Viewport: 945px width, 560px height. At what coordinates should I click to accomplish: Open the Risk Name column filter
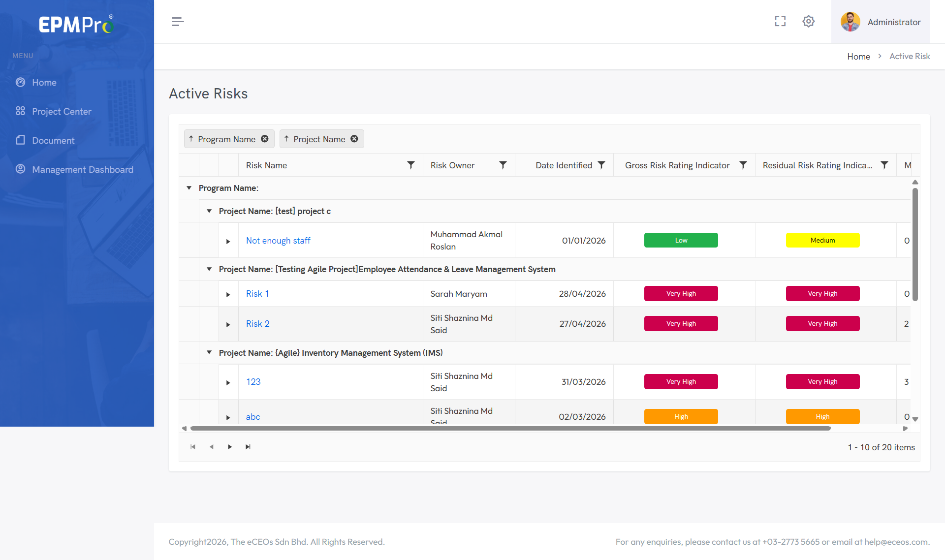click(x=410, y=165)
